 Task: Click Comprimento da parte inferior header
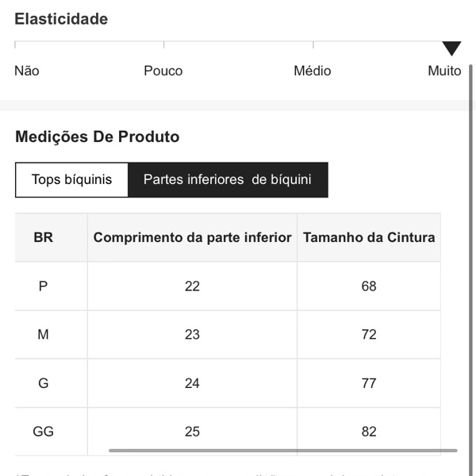192,237
